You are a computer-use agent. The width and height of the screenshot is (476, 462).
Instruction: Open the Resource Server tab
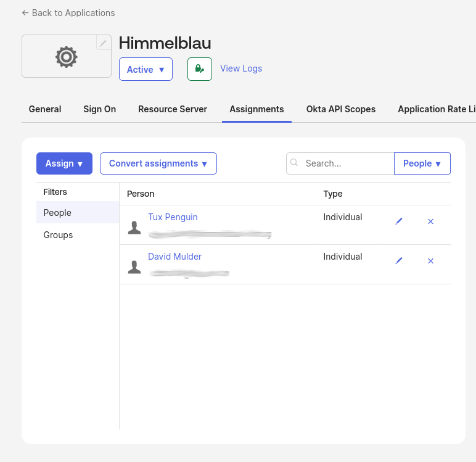pyautogui.click(x=173, y=109)
